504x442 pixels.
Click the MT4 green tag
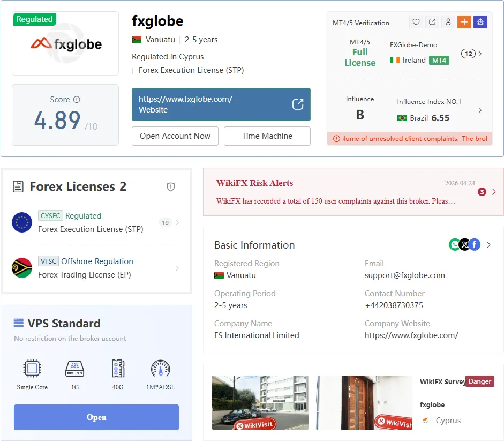439,60
